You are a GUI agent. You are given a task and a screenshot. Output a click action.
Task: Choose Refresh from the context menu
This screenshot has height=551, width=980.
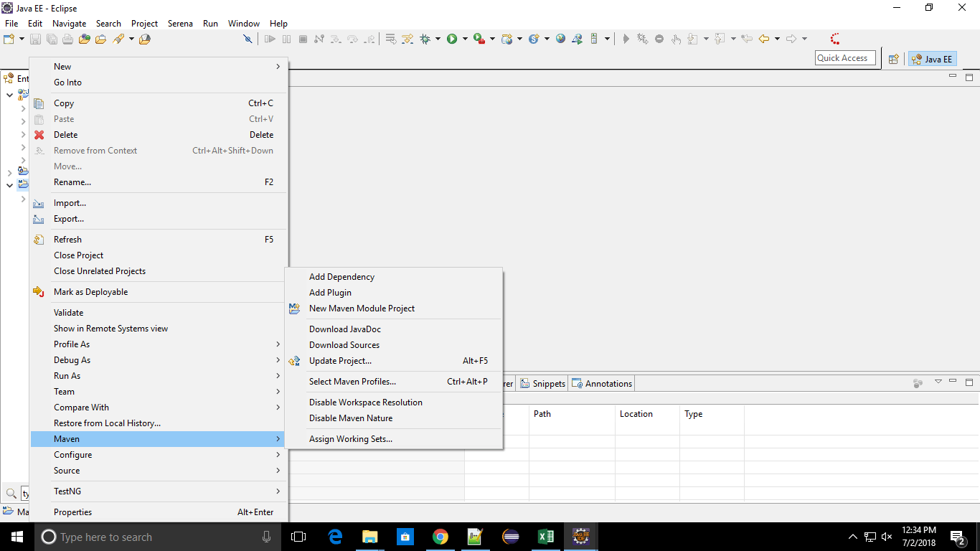click(x=159, y=240)
